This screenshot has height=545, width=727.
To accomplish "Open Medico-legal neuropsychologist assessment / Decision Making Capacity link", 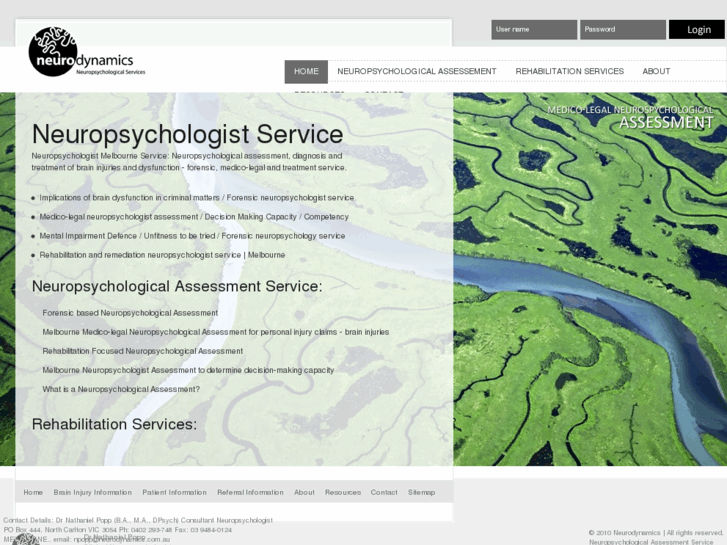I will tap(194, 217).
